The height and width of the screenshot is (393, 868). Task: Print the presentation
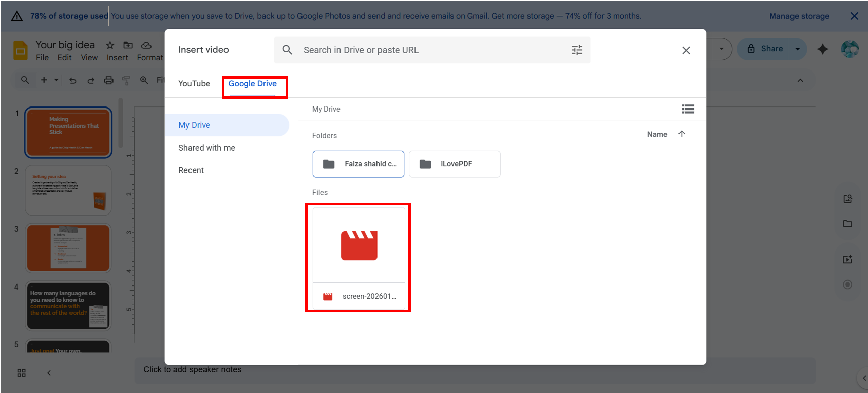[108, 80]
